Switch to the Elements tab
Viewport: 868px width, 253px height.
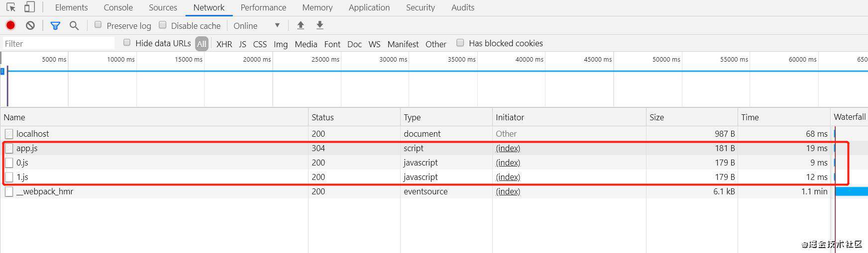71,7
